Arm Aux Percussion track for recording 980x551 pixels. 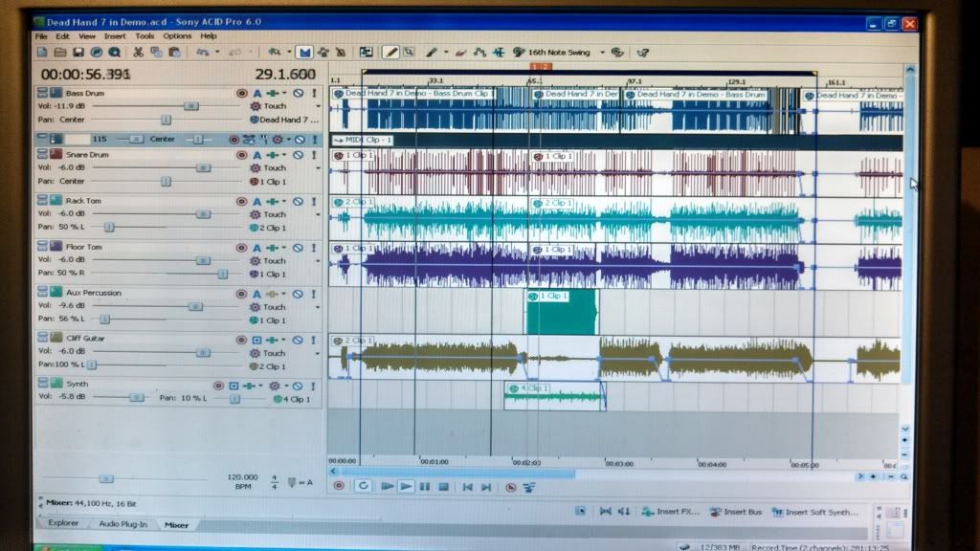pos(241,294)
